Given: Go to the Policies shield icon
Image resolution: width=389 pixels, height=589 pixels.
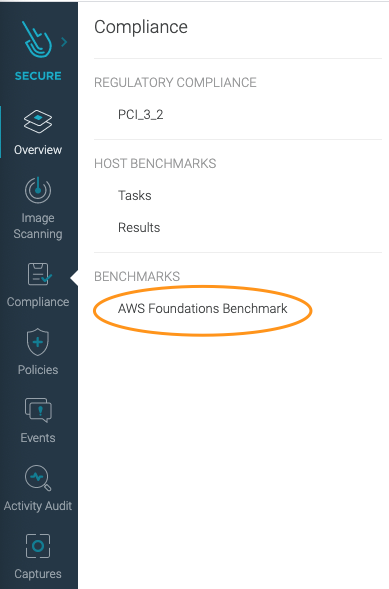Looking at the screenshot, I should pos(38,342).
